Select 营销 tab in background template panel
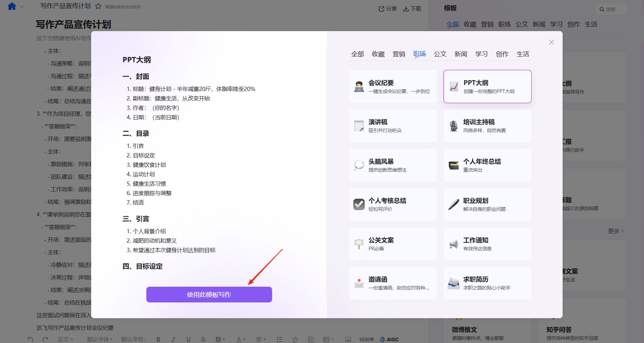This screenshot has width=644, height=343. [487, 24]
